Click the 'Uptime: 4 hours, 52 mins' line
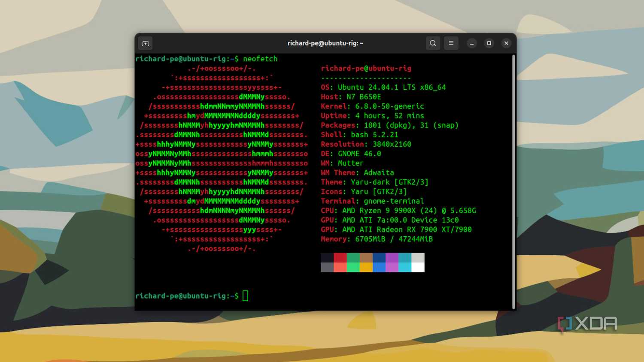The height and width of the screenshot is (362, 644). pyautogui.click(x=372, y=116)
